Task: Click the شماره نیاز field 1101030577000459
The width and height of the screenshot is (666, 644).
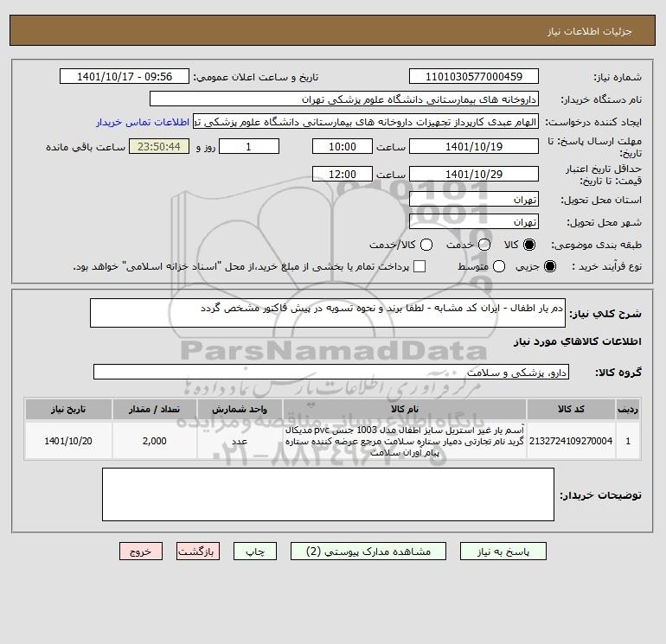Action: click(x=474, y=77)
